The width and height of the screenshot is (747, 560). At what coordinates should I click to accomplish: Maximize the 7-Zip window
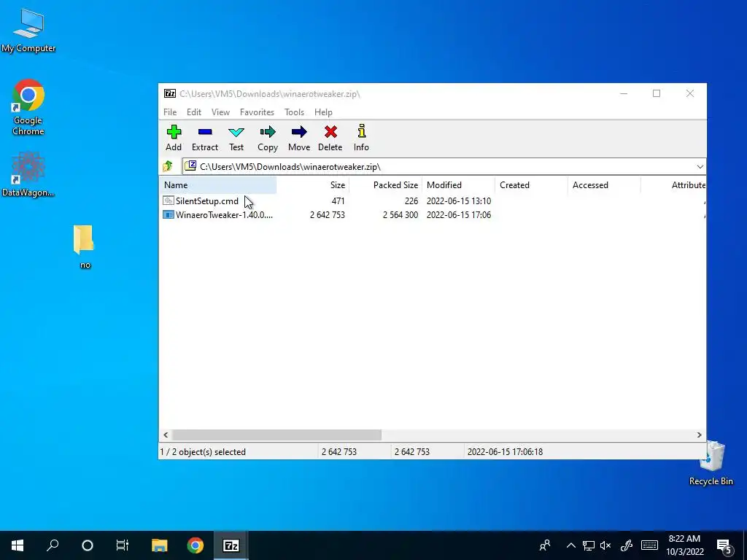[657, 93]
